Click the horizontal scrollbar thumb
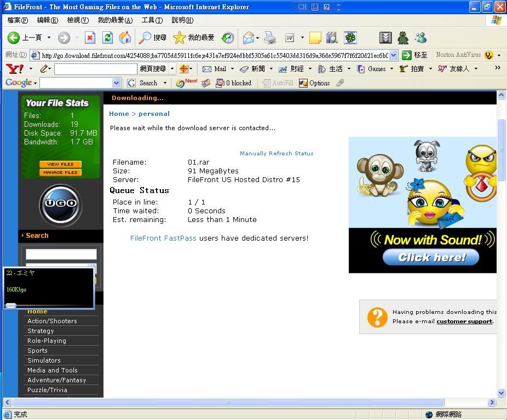The height and width of the screenshot is (420, 507). tap(228, 402)
